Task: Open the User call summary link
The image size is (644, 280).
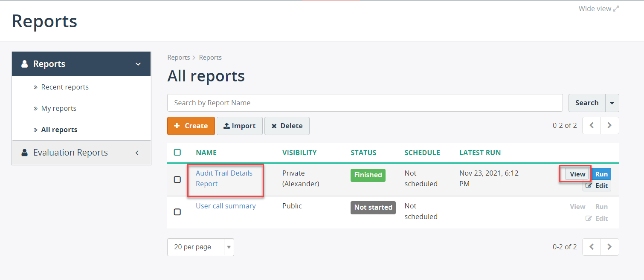Action: coord(226,206)
